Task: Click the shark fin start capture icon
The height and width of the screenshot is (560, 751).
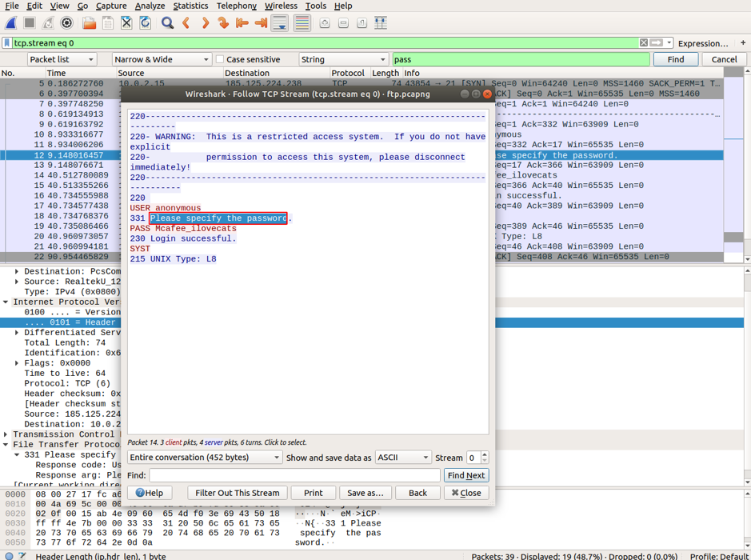Action: coord(11,23)
